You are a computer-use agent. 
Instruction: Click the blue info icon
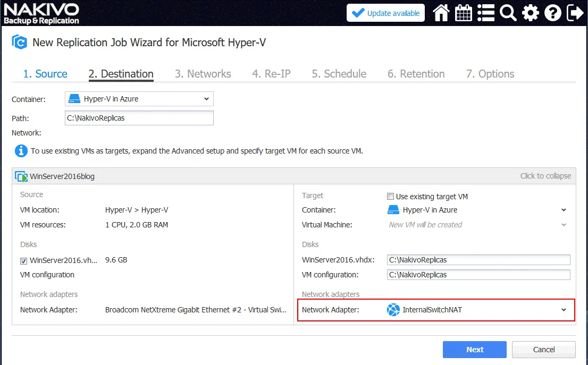click(21, 151)
